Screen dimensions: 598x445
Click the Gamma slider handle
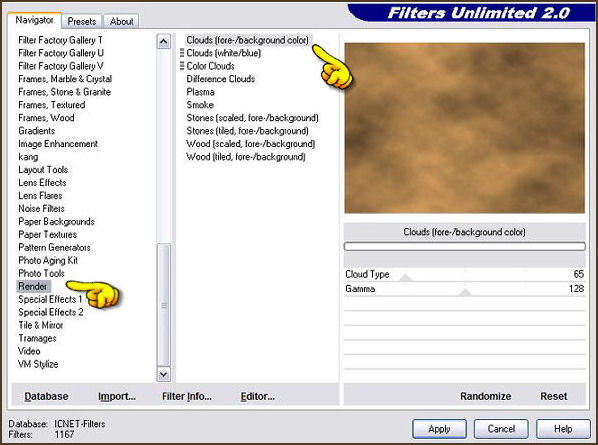(465, 292)
